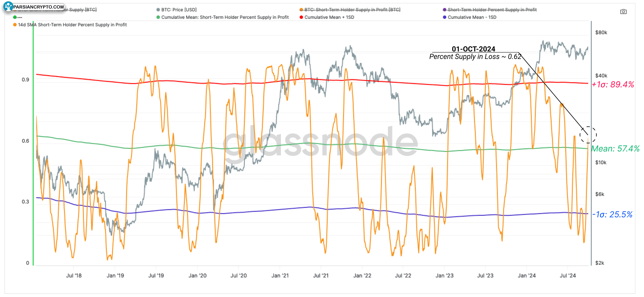Click the -1σ: 25.5% label

point(612,214)
